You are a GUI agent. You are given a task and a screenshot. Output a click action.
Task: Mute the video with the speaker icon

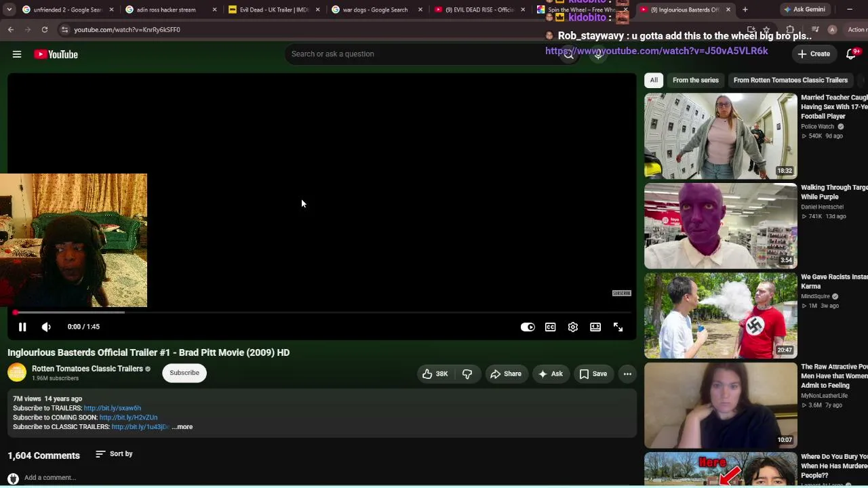point(46,327)
